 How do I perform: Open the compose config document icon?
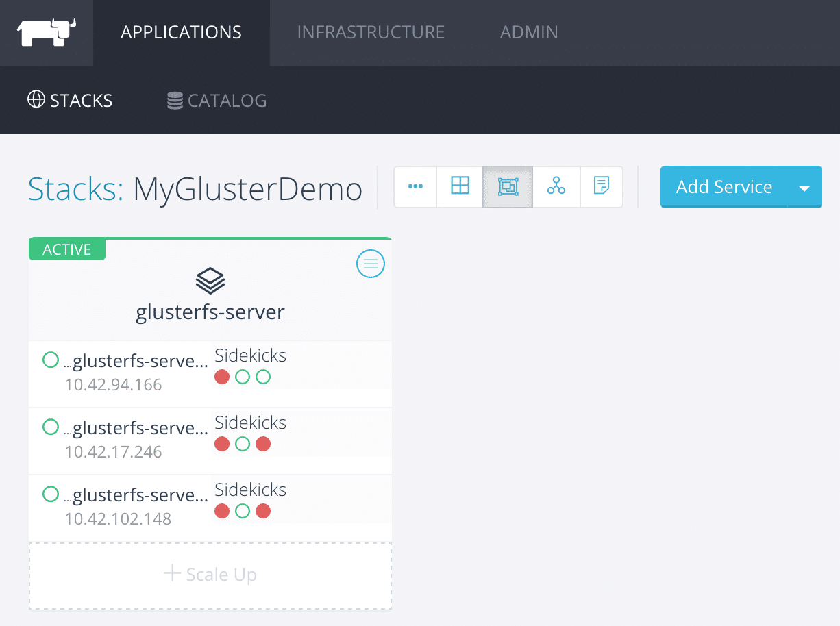602,186
